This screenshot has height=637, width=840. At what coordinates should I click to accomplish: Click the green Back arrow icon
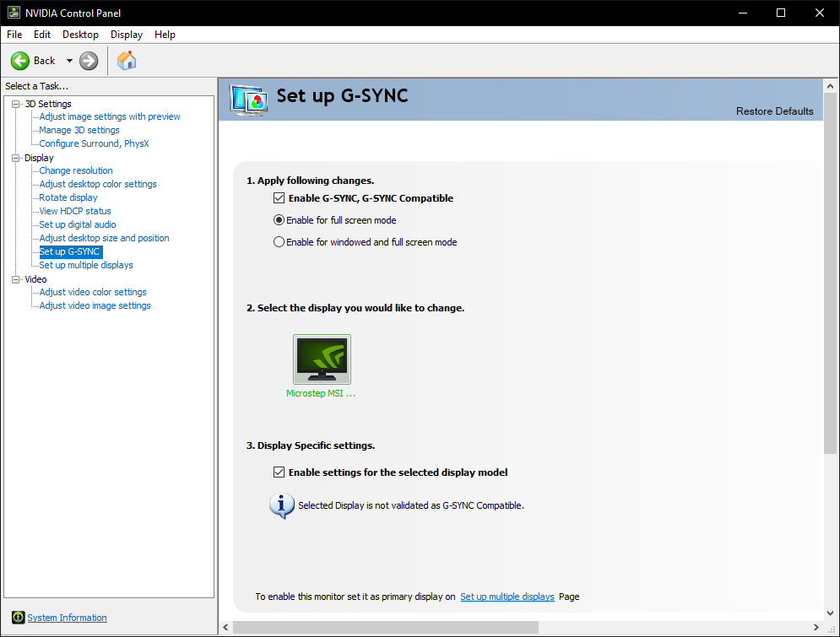(19, 61)
